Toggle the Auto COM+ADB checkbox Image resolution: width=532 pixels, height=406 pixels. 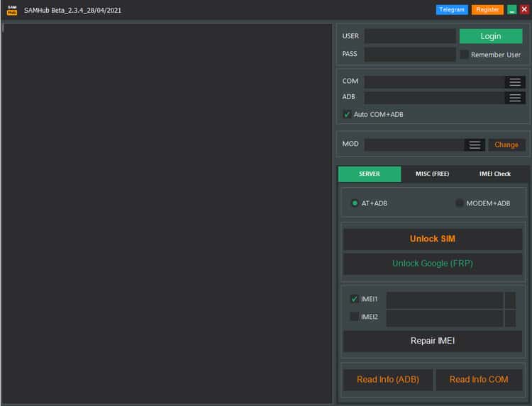coord(347,114)
